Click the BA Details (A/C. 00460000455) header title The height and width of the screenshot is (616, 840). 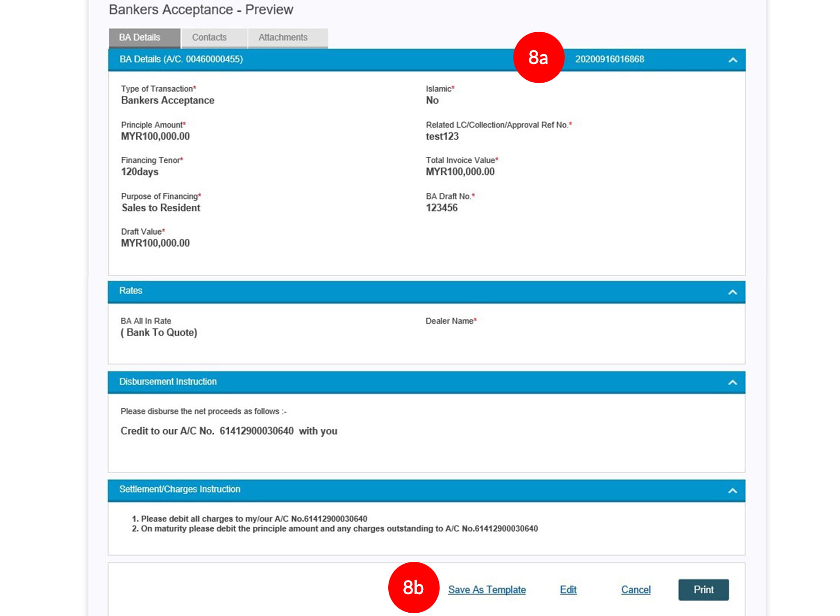pos(181,59)
